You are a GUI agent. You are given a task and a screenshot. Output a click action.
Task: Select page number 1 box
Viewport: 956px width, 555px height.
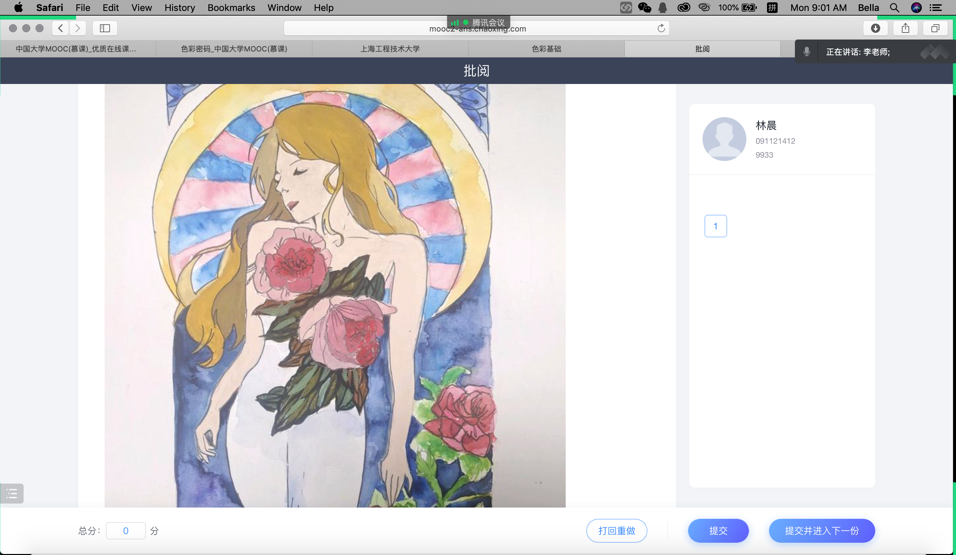click(715, 226)
